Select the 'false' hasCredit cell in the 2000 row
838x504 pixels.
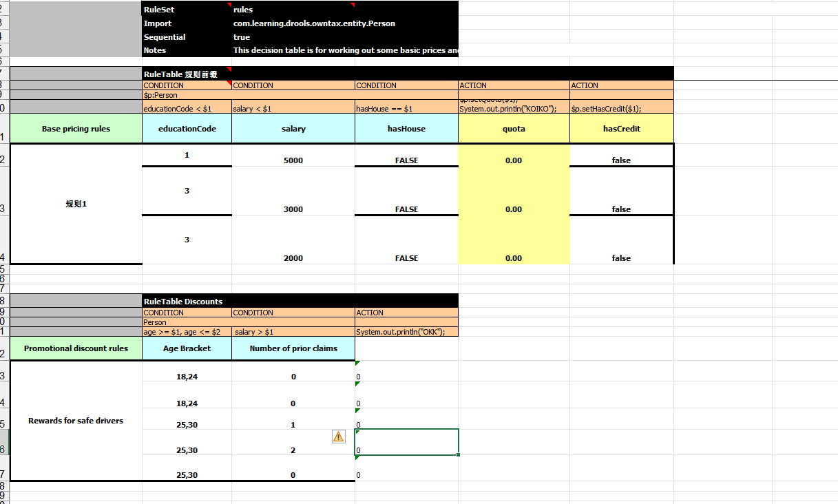click(x=621, y=240)
